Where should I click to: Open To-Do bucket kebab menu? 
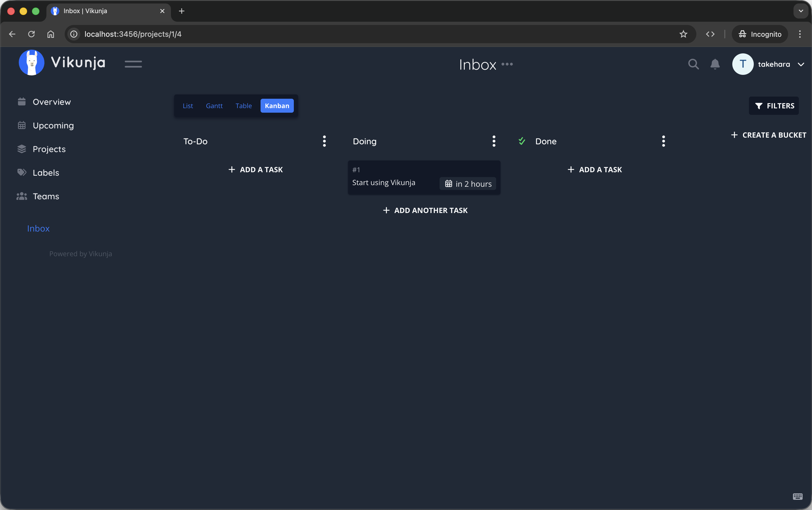tap(324, 141)
